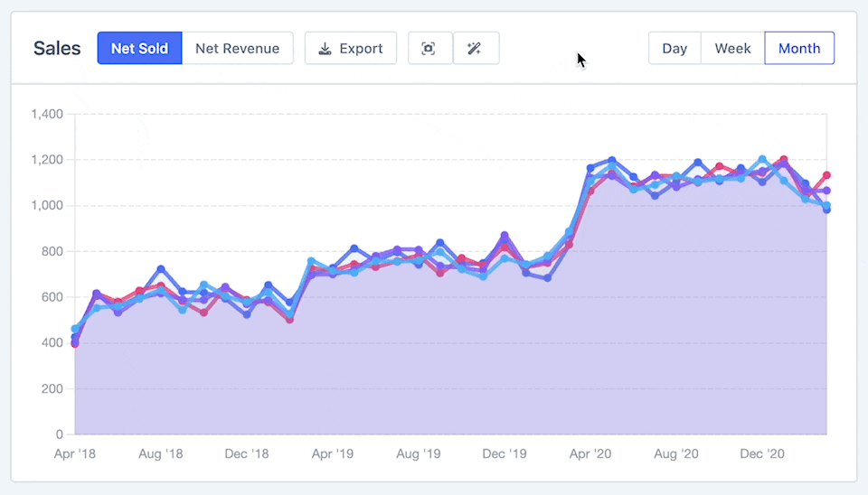Click the Sales heading text
Image resolution: width=868 pixels, height=495 pixels.
[x=57, y=49]
